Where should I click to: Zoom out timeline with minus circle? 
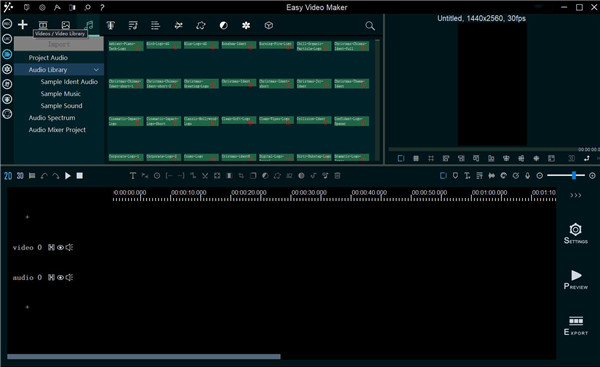(x=540, y=176)
